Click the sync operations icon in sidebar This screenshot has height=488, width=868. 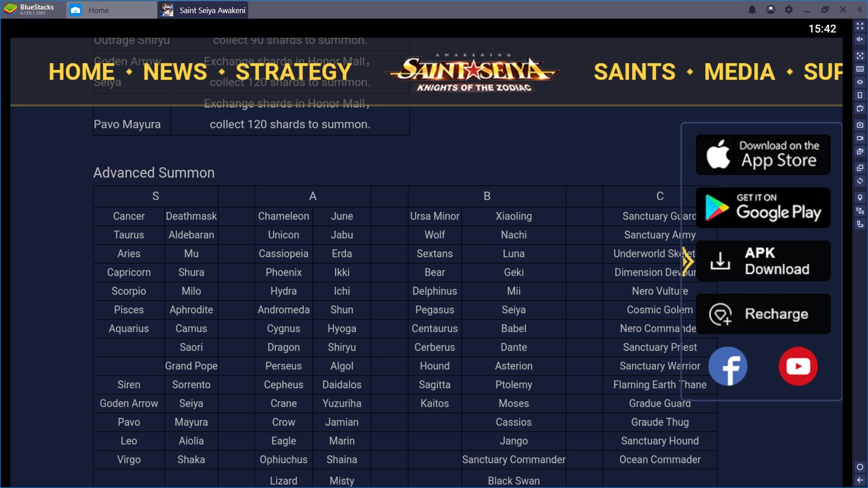[860, 181]
